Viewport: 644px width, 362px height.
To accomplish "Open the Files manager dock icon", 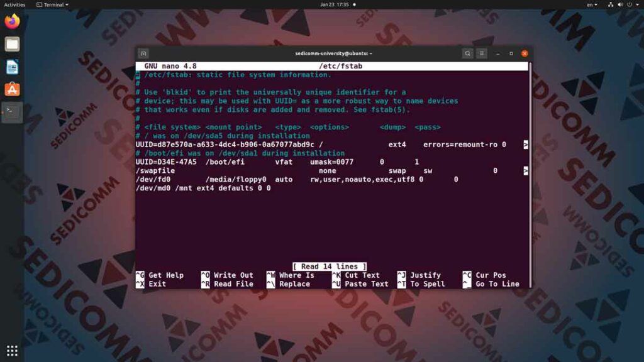I will [x=12, y=44].
